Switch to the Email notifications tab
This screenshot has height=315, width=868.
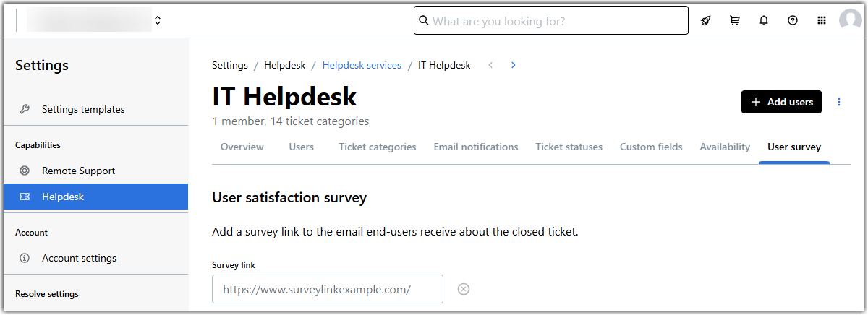476,147
